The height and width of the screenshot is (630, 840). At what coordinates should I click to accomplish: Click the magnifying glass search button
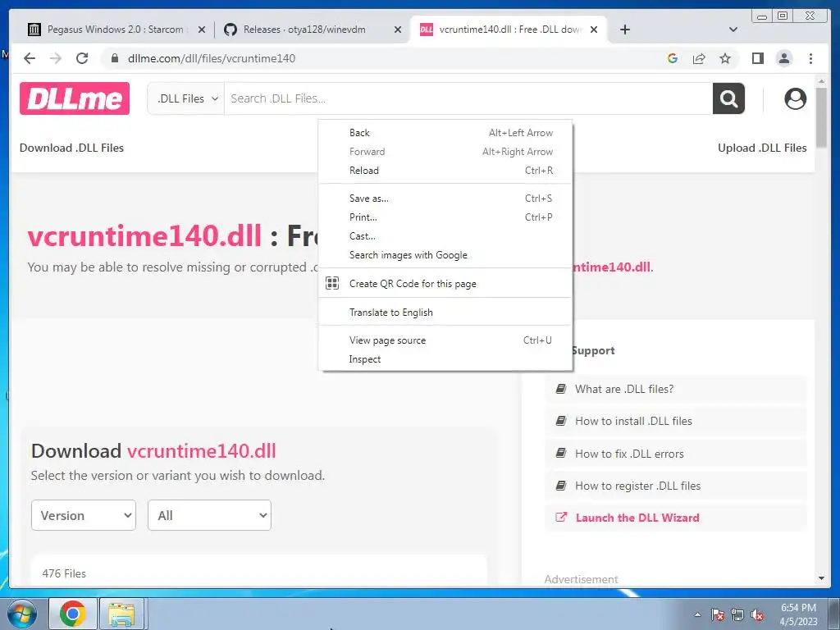click(x=728, y=98)
